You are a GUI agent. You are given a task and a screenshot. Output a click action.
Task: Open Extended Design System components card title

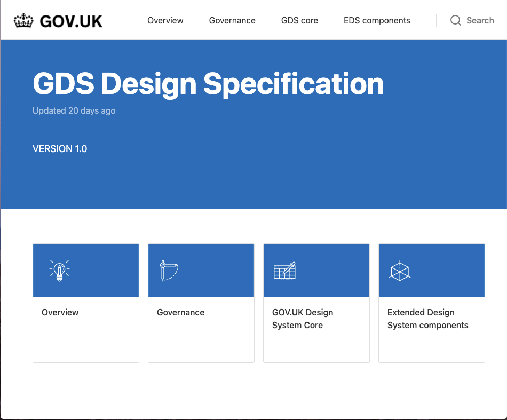pyautogui.click(x=427, y=319)
